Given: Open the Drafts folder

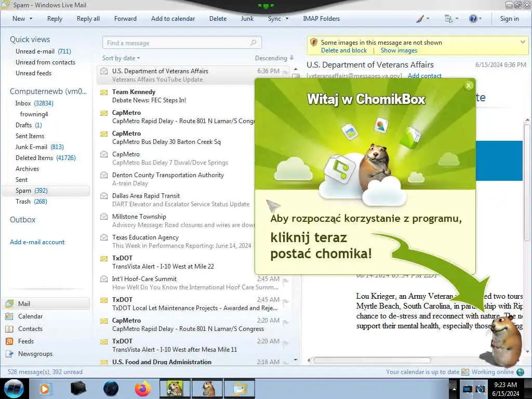Looking at the screenshot, I should point(29,125).
